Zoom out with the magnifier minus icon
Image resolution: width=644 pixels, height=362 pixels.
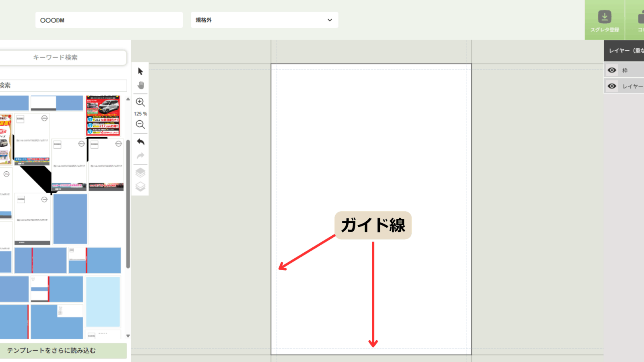140,125
